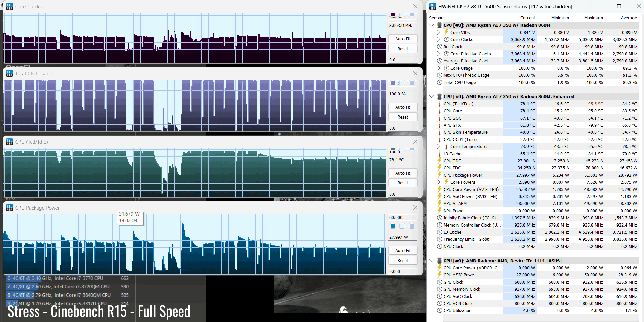Pick the light blue grid color swatch in CPU Package Power
This screenshot has width=644, height=322.
click(412, 226)
